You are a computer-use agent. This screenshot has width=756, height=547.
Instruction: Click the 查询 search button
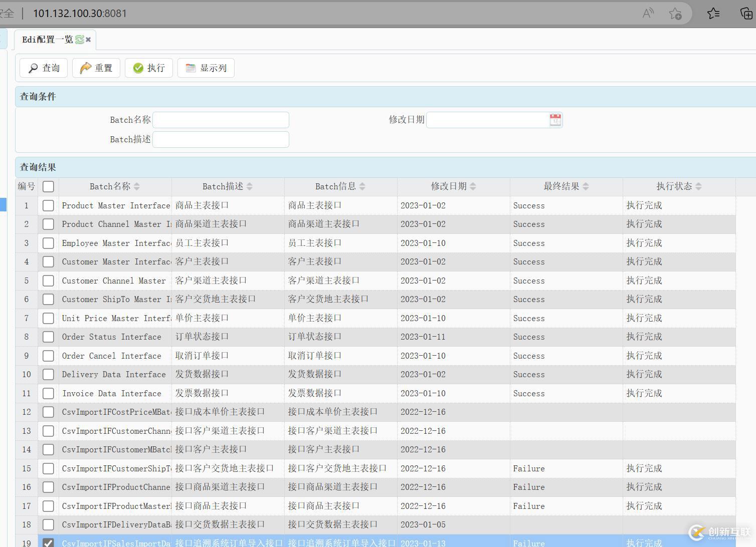coord(44,68)
